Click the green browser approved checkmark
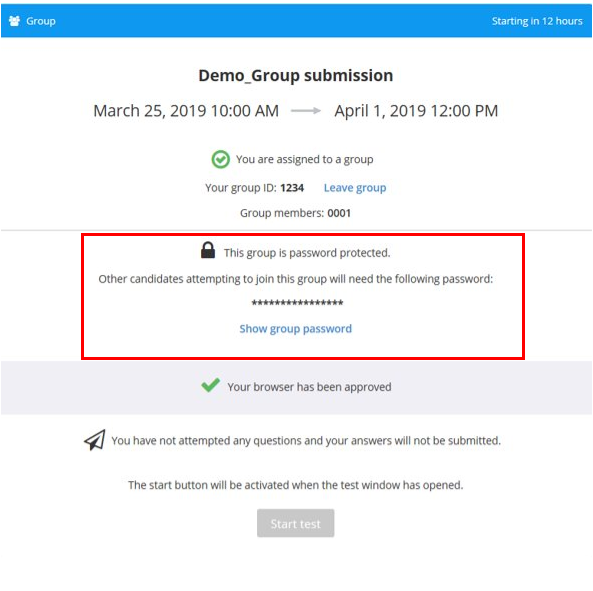 [210, 385]
